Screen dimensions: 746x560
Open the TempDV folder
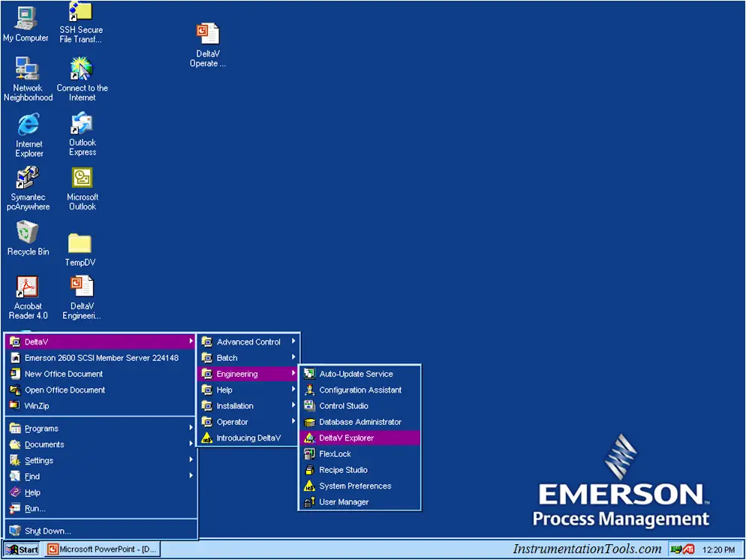tap(80, 250)
